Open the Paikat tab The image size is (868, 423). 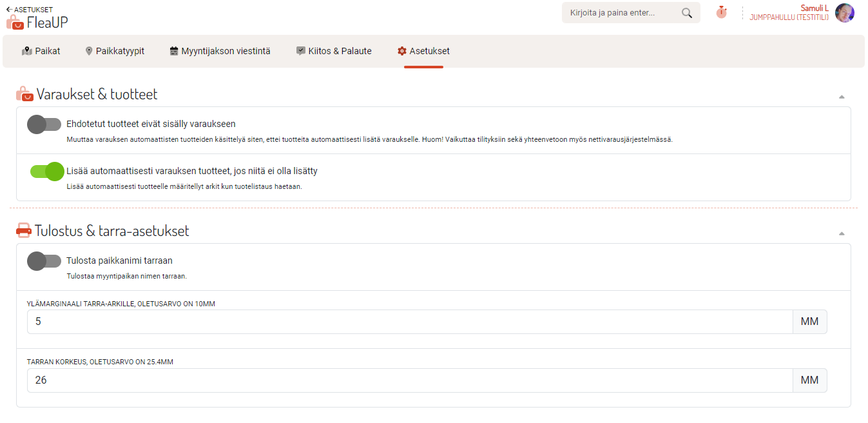(x=41, y=51)
